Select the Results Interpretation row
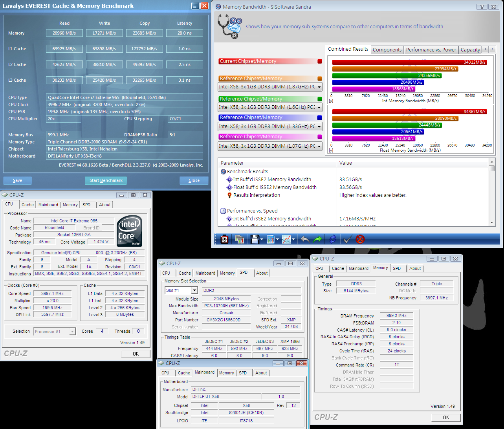The image size is (504, 429). point(256,195)
